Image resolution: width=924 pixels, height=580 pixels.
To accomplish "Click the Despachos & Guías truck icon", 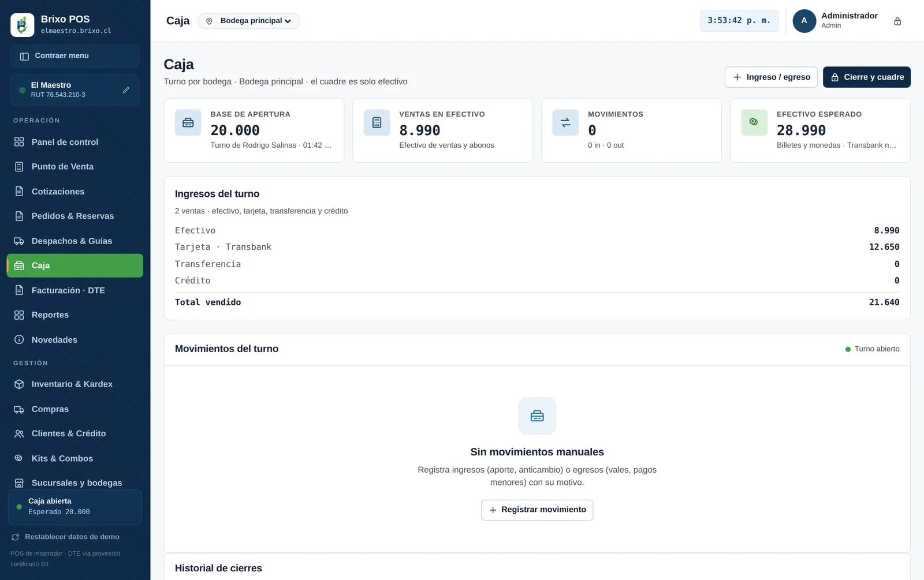I will (19, 241).
